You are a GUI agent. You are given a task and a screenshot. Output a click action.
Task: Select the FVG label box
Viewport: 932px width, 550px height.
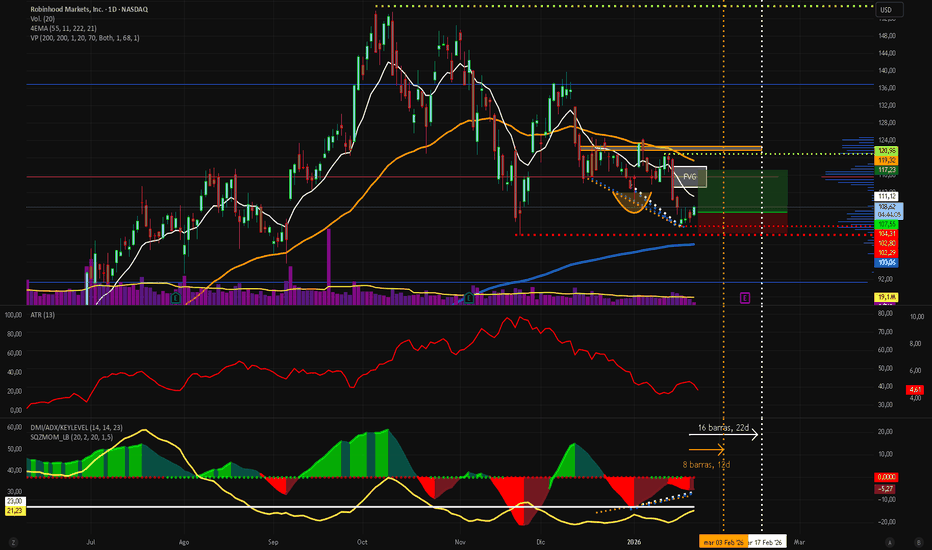(x=688, y=177)
